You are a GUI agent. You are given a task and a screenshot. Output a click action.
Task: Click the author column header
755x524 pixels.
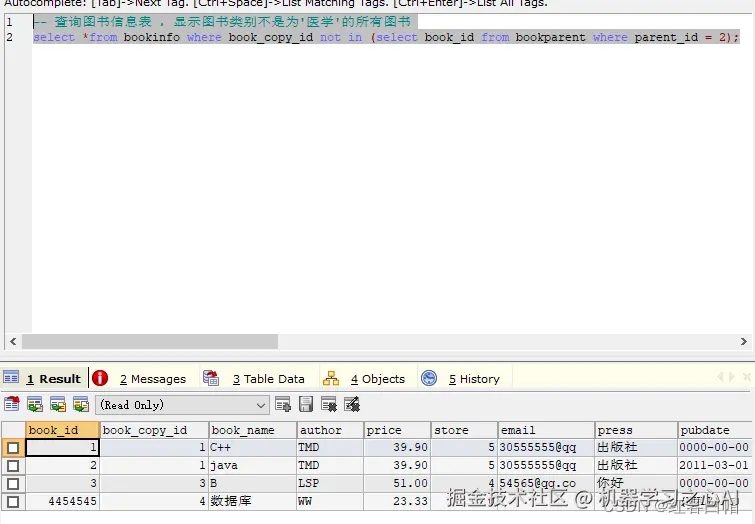click(330, 430)
